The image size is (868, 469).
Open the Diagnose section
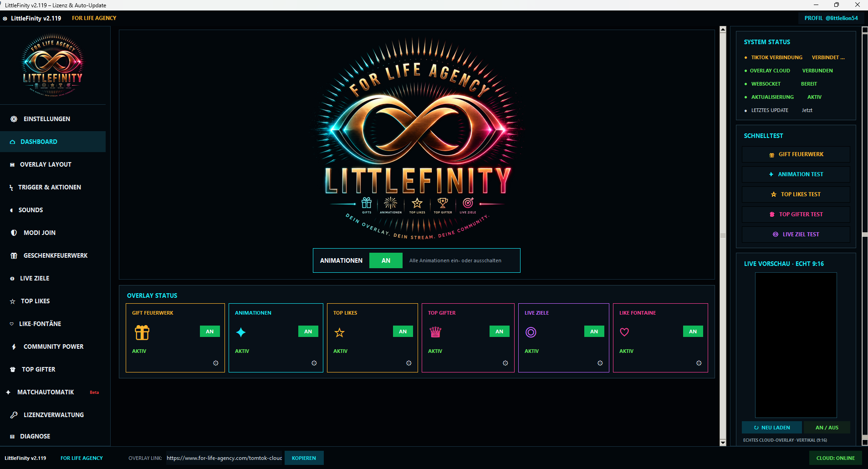(53, 436)
